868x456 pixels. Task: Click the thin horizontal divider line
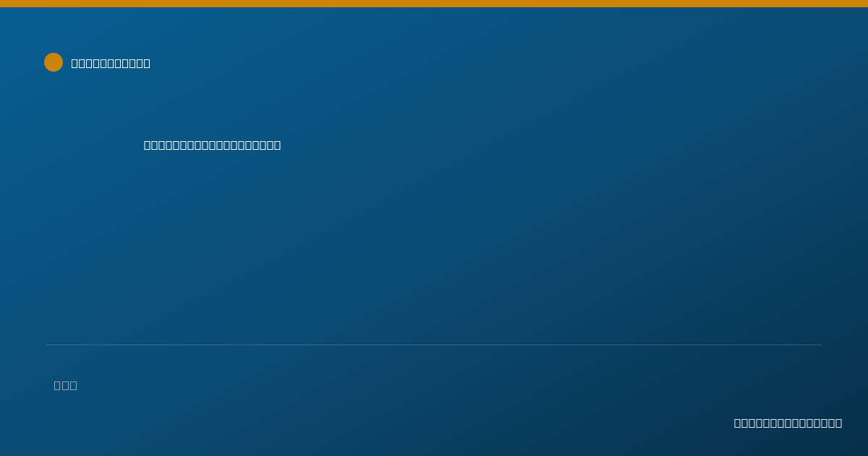tap(434, 345)
